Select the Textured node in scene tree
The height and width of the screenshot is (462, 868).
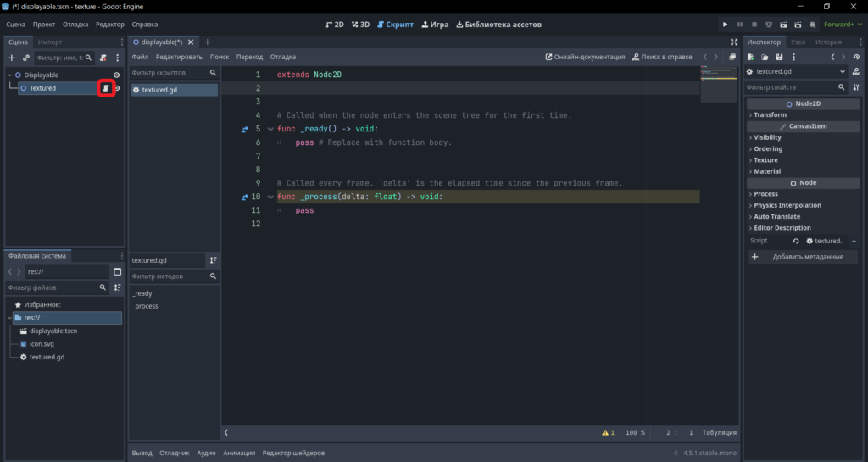[58, 88]
